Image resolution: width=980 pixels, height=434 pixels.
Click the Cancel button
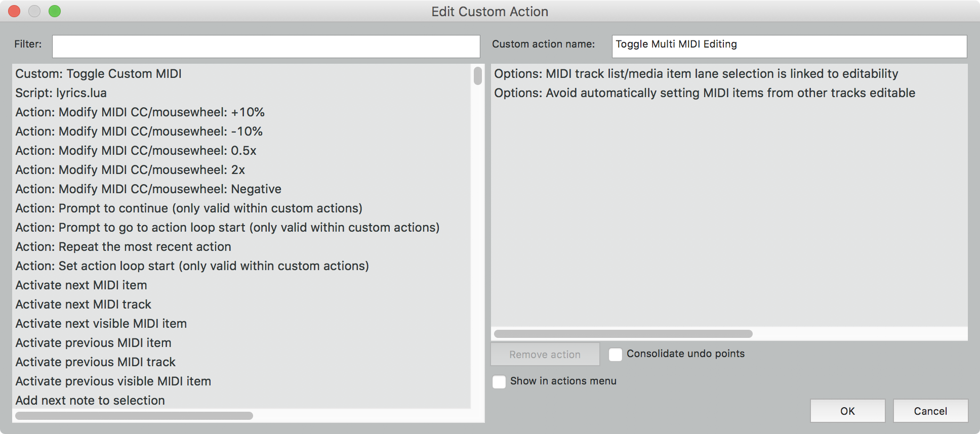(930, 411)
